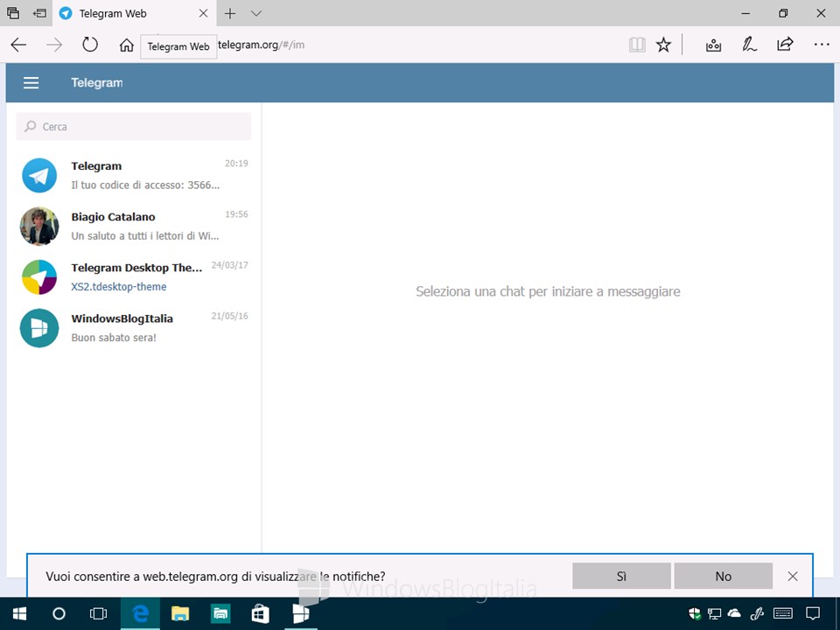This screenshot has width=840, height=630.
Task: Open the green taskbar app icon
Action: click(220, 613)
